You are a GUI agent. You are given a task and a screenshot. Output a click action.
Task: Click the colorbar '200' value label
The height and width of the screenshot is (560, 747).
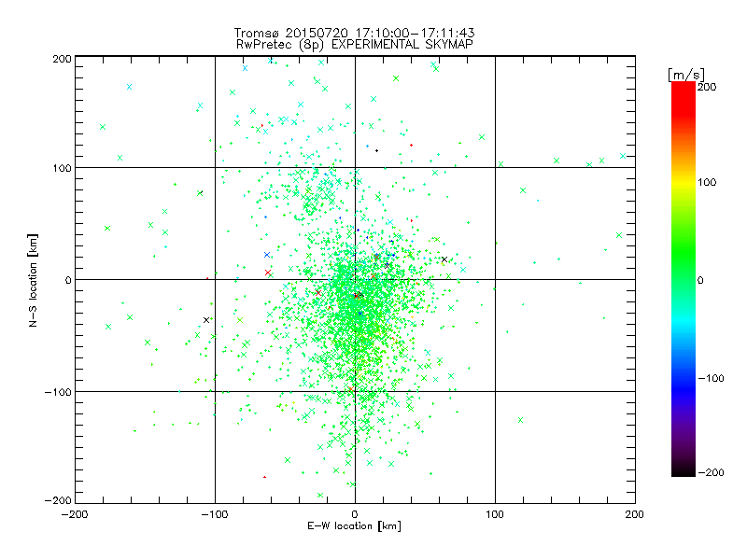707,87
